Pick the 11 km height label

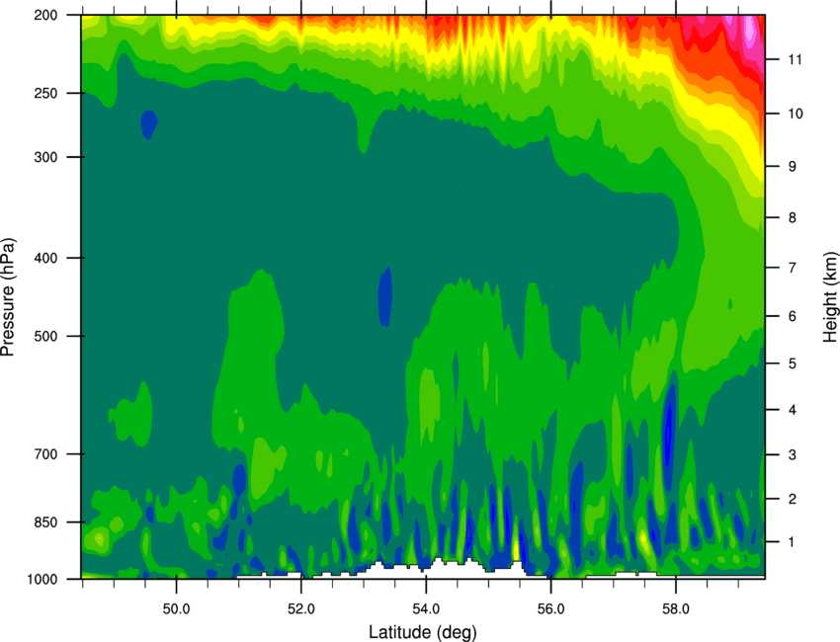[796, 59]
